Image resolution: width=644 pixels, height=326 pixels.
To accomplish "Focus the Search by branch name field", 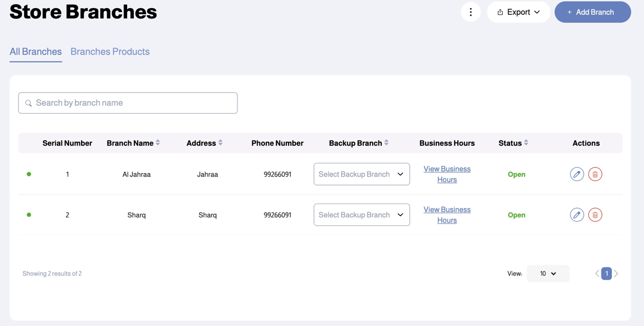I will point(128,103).
